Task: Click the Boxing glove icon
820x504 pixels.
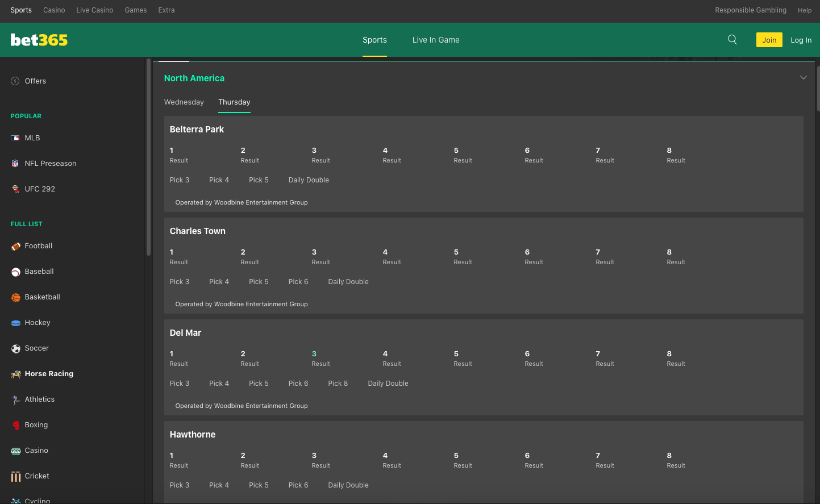Action: (x=16, y=425)
